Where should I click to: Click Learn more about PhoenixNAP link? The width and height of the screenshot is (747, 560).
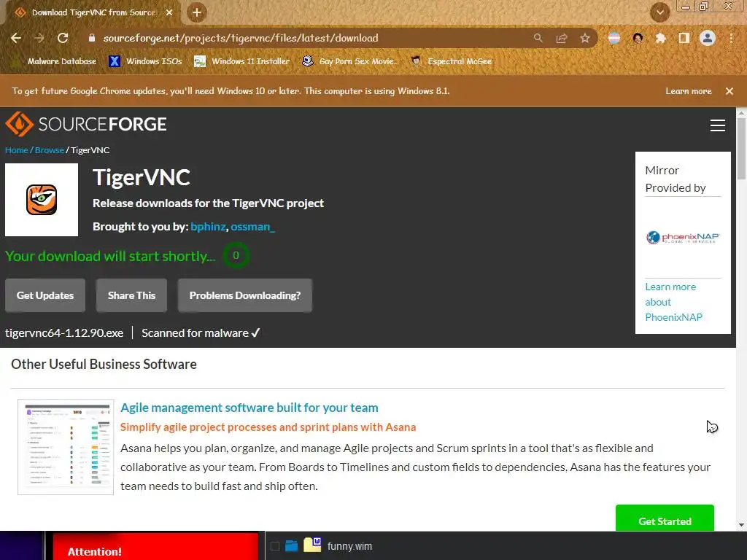(x=673, y=302)
